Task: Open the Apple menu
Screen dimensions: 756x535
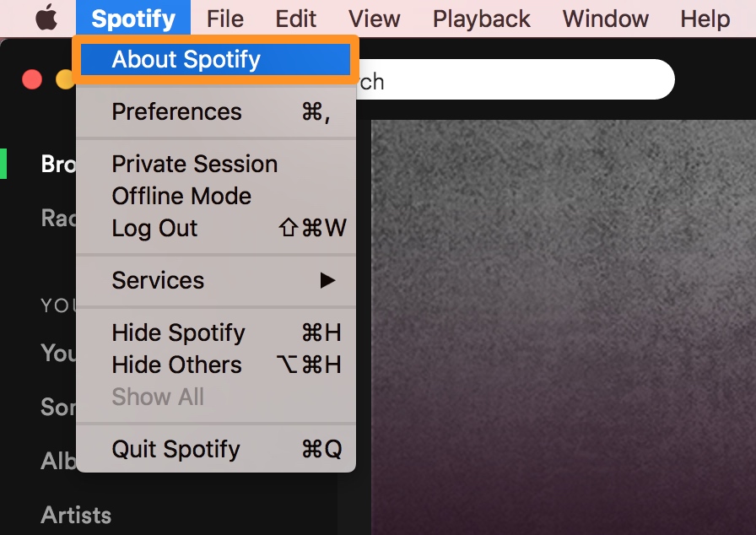Action: click(x=46, y=19)
